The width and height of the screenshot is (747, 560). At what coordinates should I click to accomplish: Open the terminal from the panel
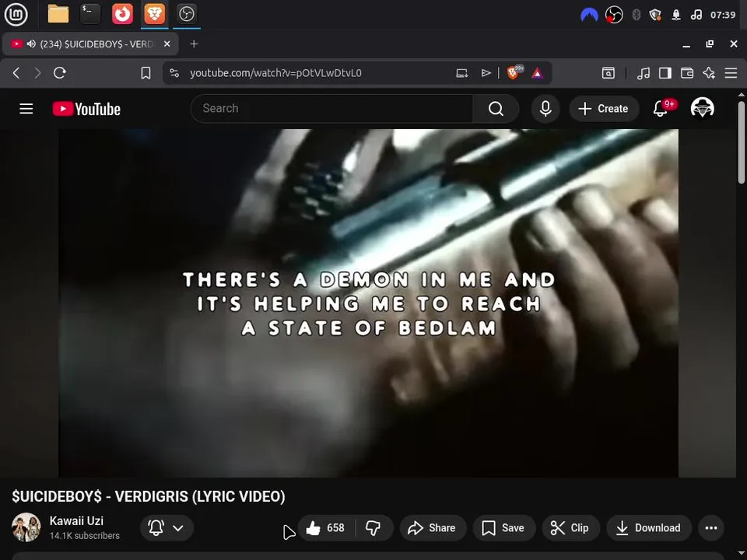[x=90, y=14]
